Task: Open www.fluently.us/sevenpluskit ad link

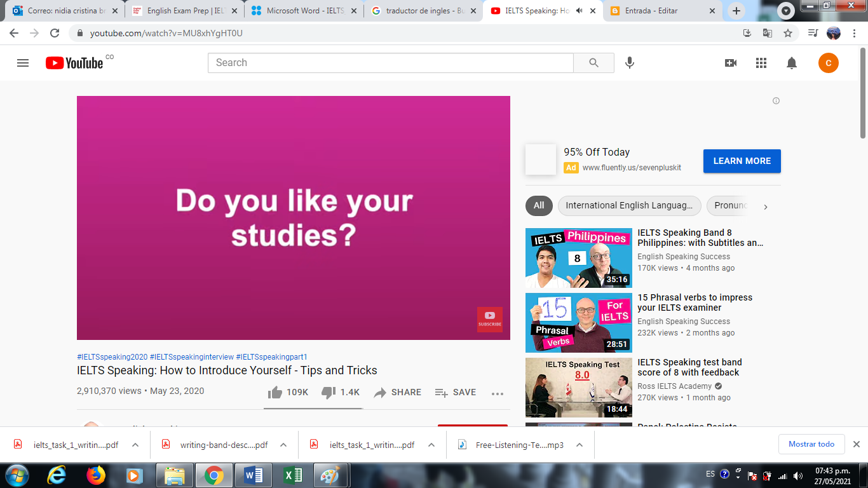Action: [x=632, y=168]
